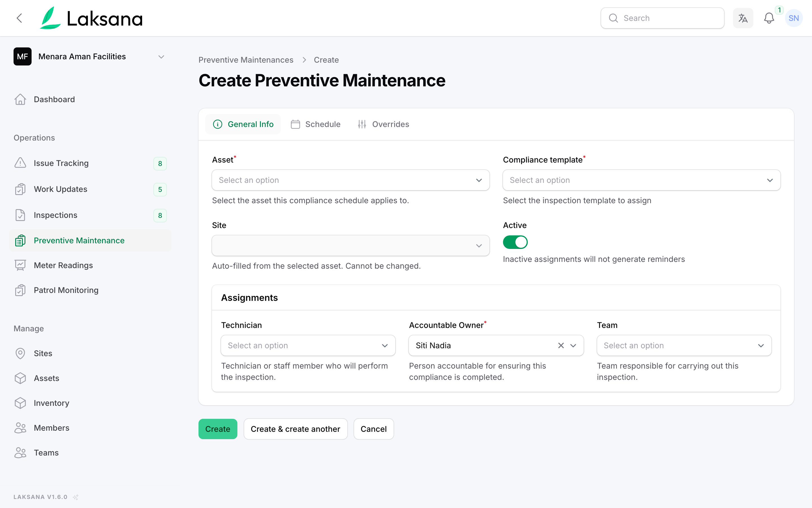812x508 pixels.
Task: Click the Inspections badge showing 8
Action: [160, 215]
